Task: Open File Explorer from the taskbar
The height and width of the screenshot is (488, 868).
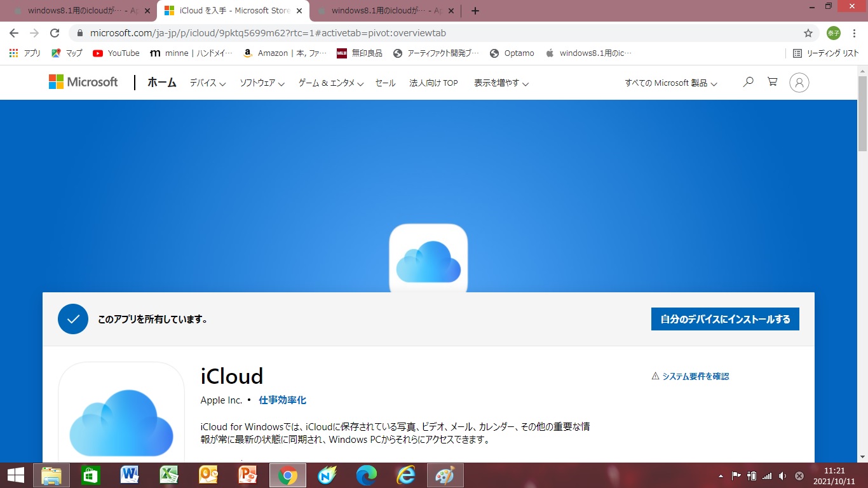Action: [51, 475]
